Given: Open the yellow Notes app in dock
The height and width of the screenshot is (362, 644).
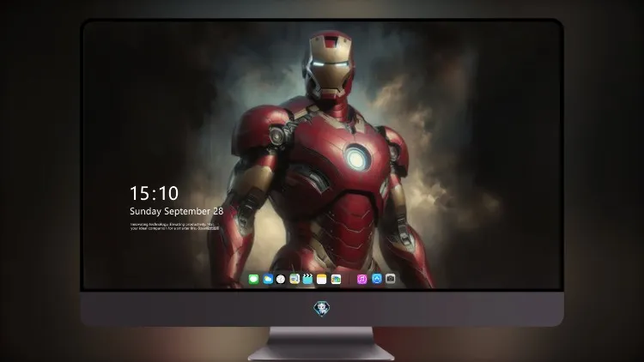Looking at the screenshot, I should 322,279.
